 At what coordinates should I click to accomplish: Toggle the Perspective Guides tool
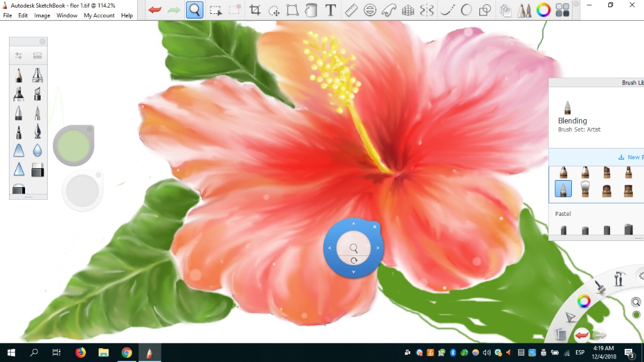(x=408, y=10)
